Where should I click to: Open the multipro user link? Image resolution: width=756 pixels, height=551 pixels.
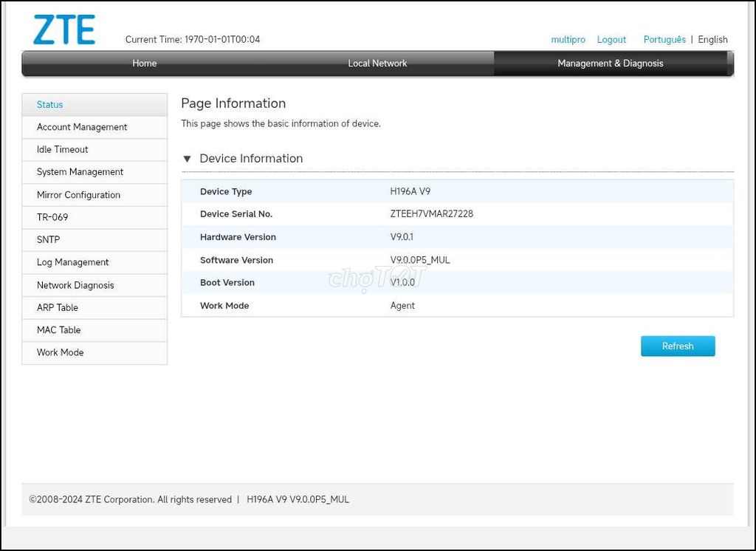(568, 40)
